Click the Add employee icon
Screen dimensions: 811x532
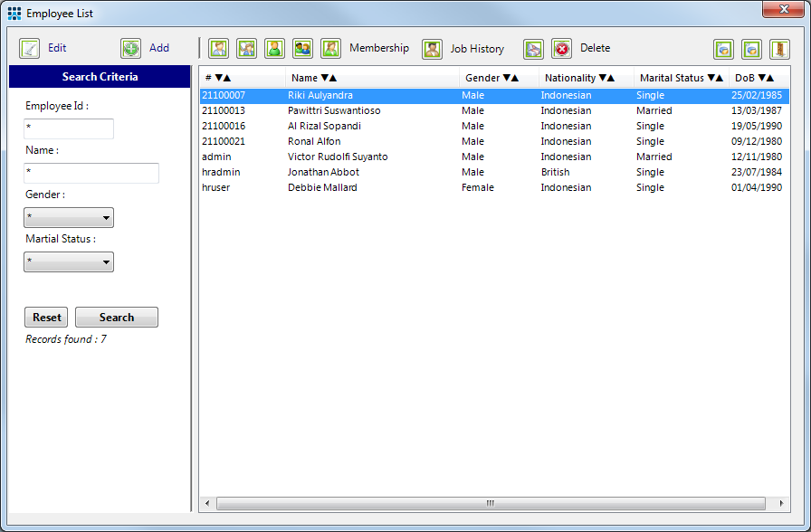(130, 47)
